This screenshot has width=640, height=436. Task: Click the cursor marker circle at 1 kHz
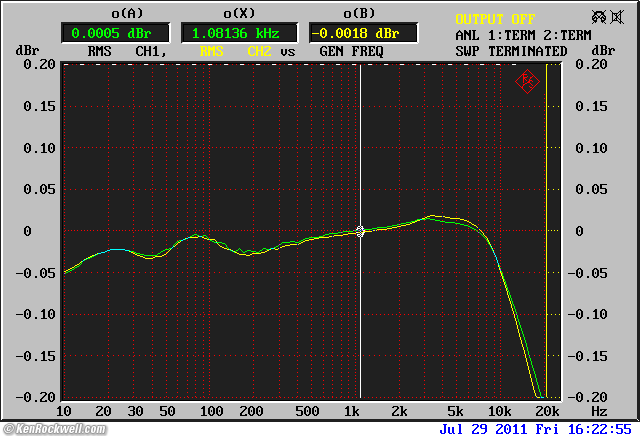tap(361, 231)
